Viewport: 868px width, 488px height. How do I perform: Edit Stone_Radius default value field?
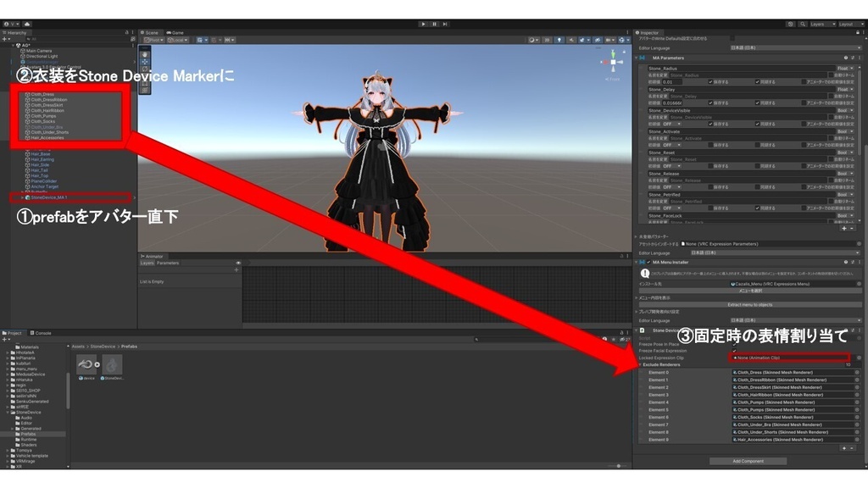(672, 82)
